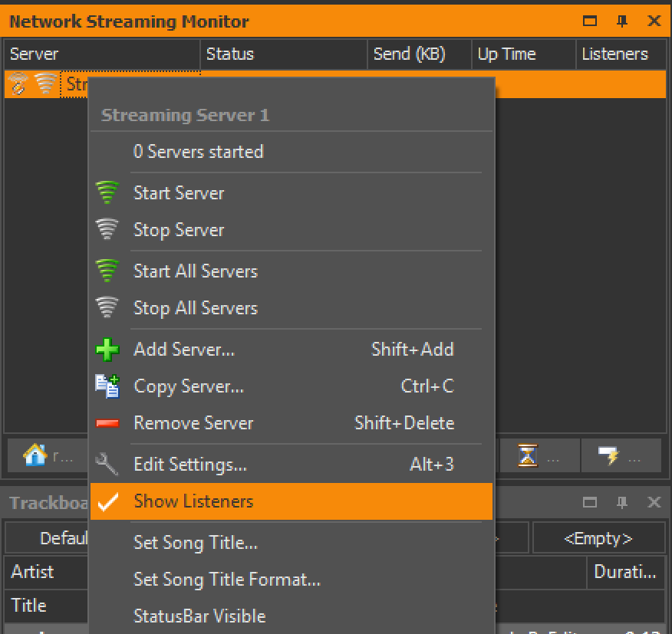This screenshot has height=634, width=672.
Task: Sort by the Status column header
Action: click(x=283, y=54)
